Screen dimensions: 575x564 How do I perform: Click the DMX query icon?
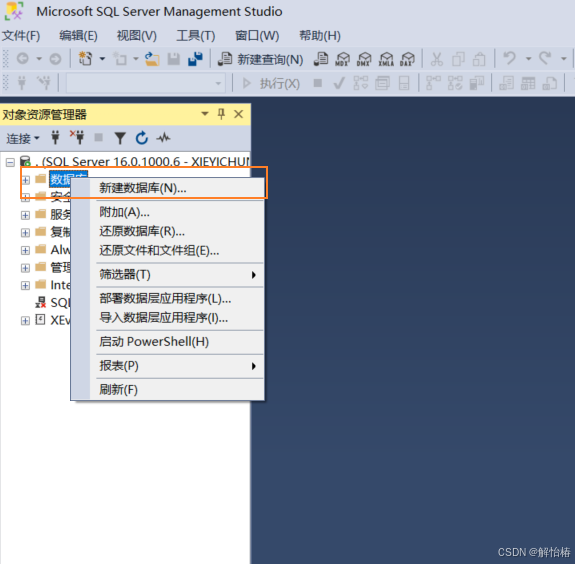tap(364, 59)
